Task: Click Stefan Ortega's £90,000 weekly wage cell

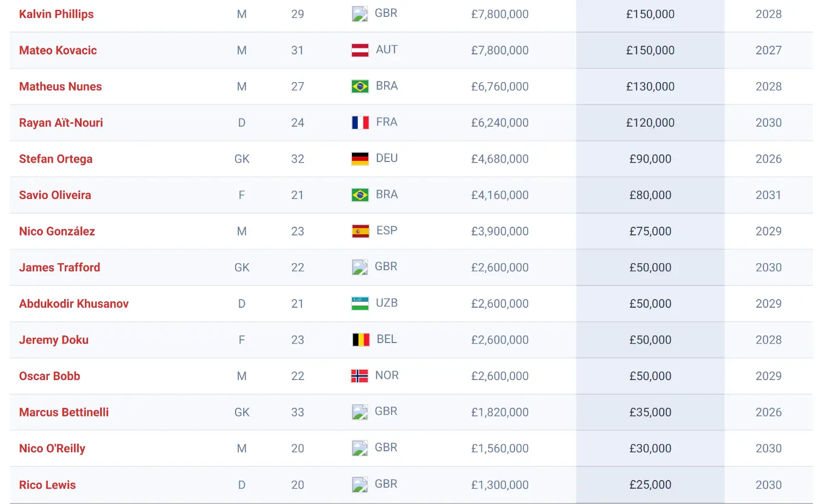Action: coord(650,159)
